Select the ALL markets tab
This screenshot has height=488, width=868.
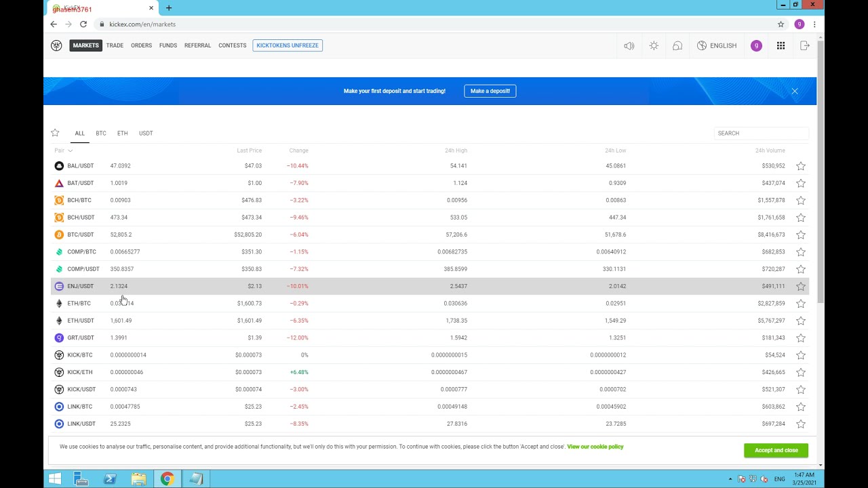point(80,134)
